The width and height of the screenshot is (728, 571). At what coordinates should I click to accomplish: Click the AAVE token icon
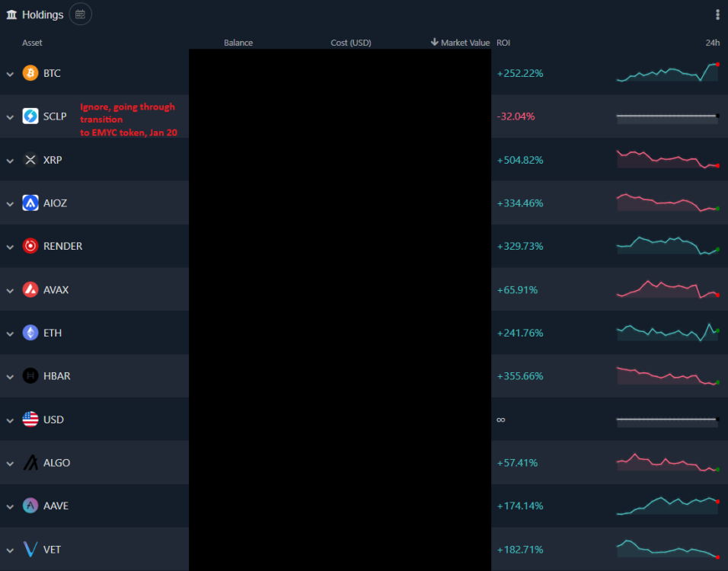30,506
